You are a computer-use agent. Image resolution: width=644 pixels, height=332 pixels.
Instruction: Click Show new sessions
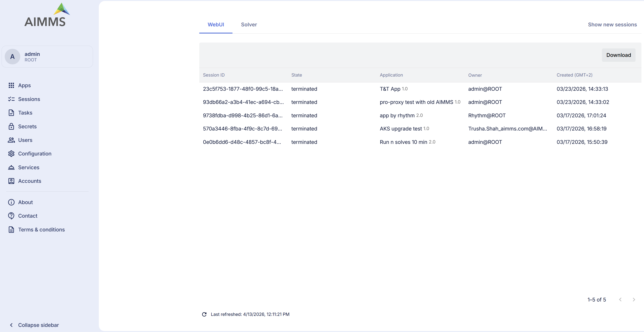click(x=612, y=25)
